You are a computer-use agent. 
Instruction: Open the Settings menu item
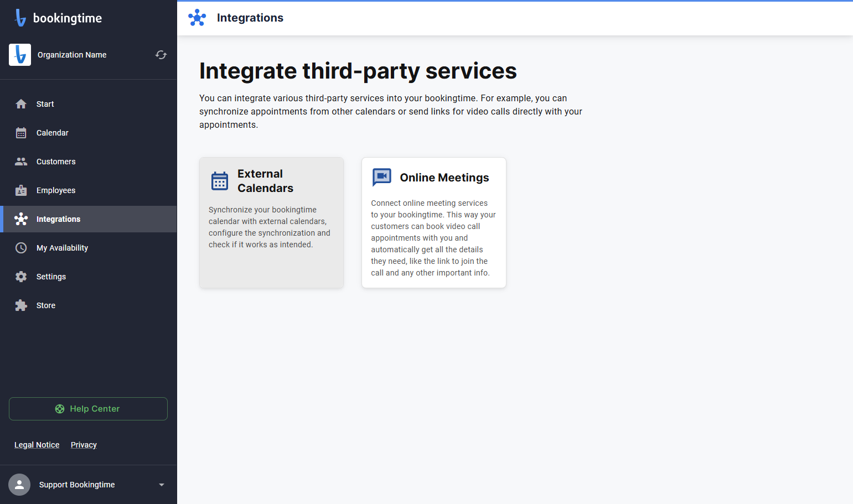coord(89,277)
